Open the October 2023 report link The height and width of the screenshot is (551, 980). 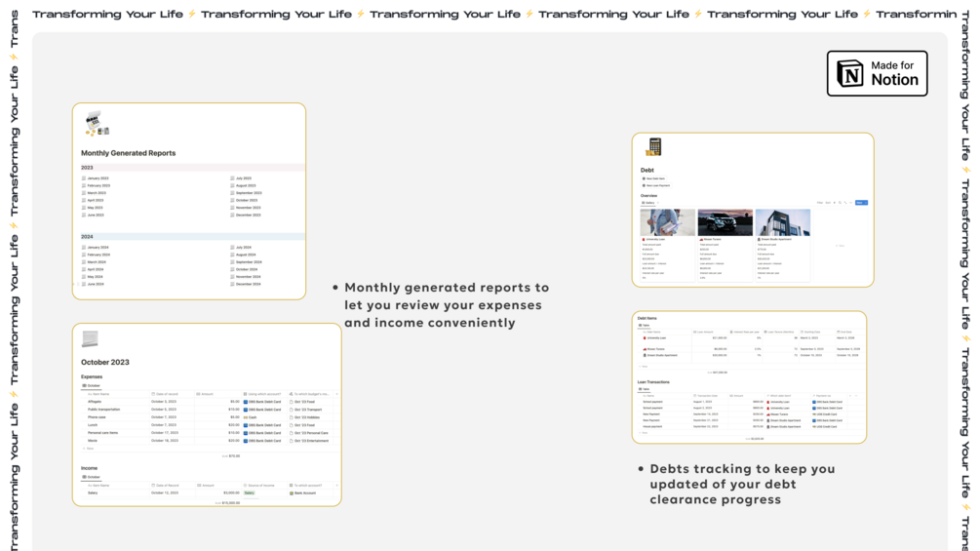click(245, 201)
